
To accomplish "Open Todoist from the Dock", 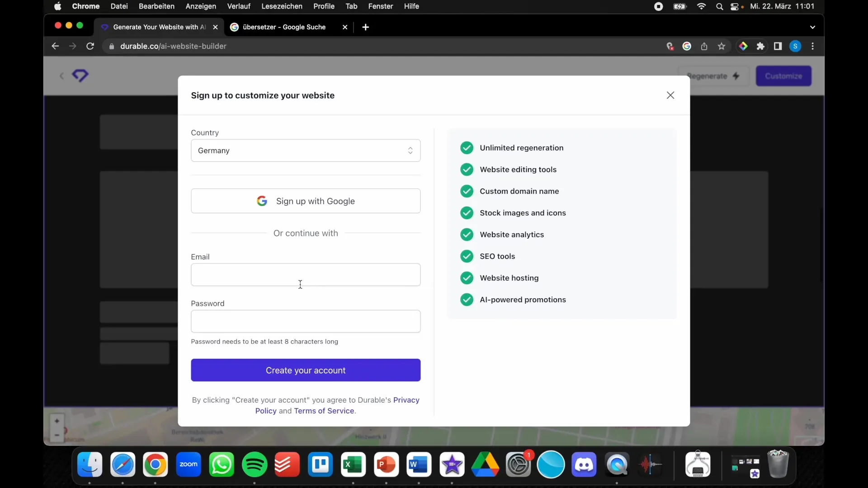I will (x=288, y=465).
